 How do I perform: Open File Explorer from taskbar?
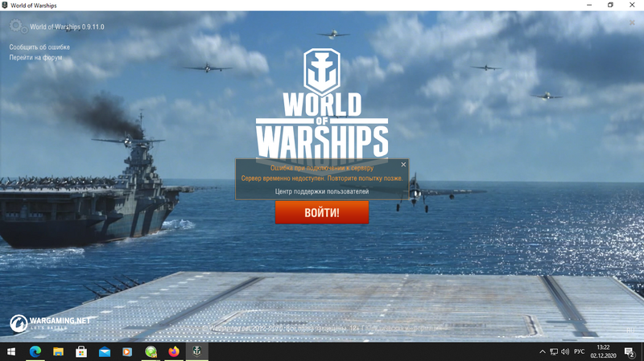[x=58, y=352]
